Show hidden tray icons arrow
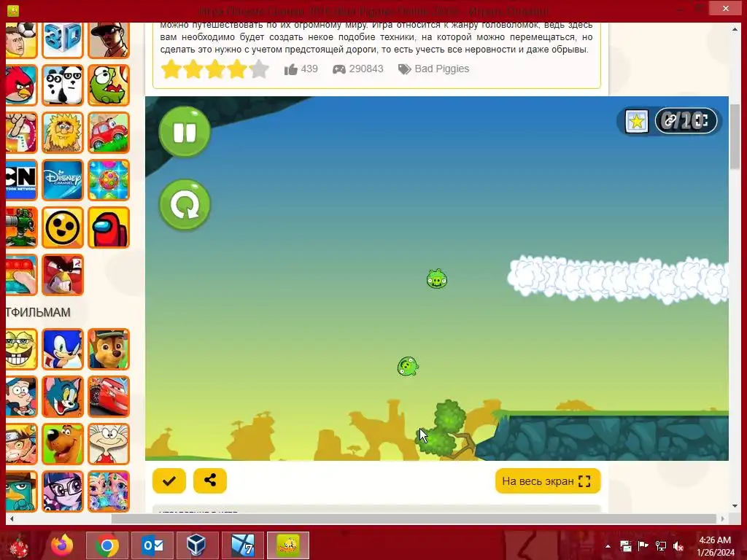 point(608,546)
